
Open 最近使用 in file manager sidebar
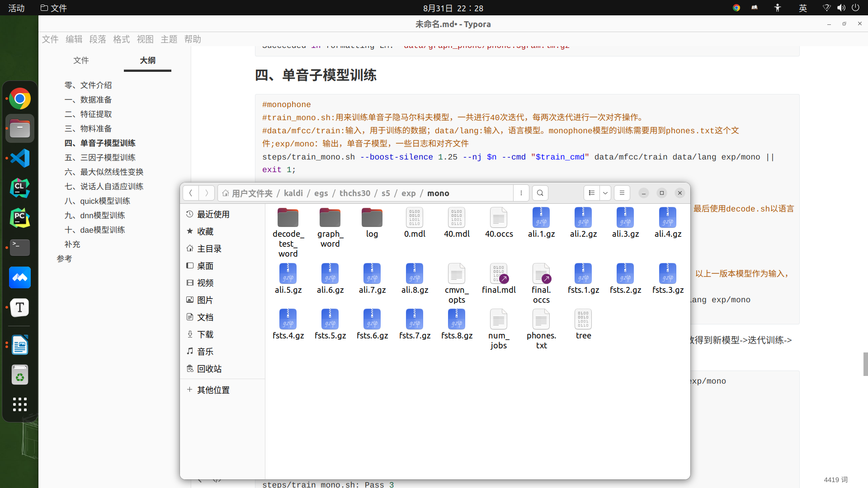pos(222,214)
